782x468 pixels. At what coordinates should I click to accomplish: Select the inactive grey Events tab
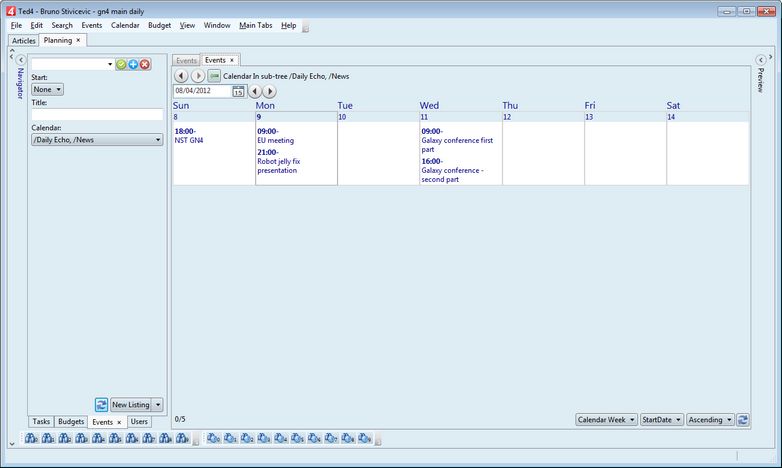(187, 60)
